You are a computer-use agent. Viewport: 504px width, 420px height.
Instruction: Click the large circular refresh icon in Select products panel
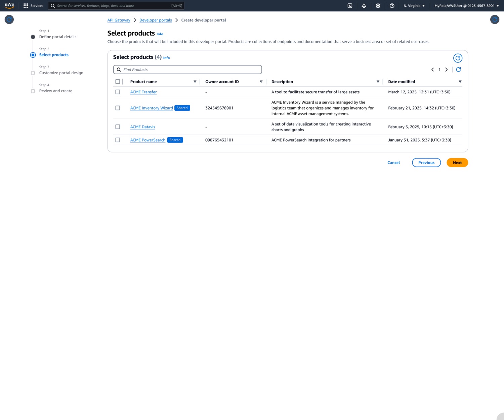(x=458, y=58)
